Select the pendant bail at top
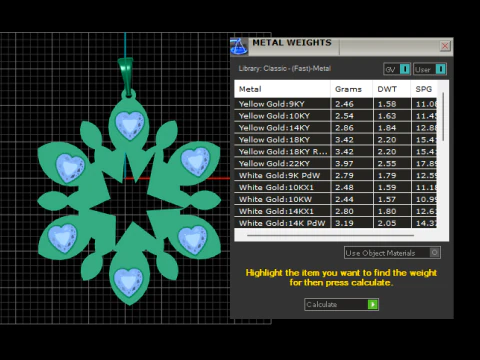The width and height of the screenshot is (480, 360). [x=127, y=76]
